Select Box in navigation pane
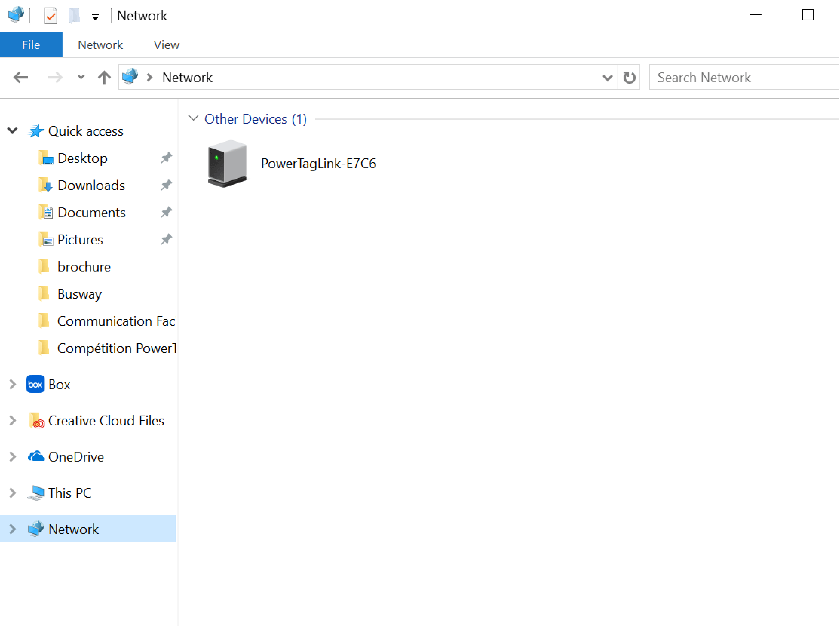Viewport: 840px width, 626px height. pyautogui.click(x=60, y=385)
